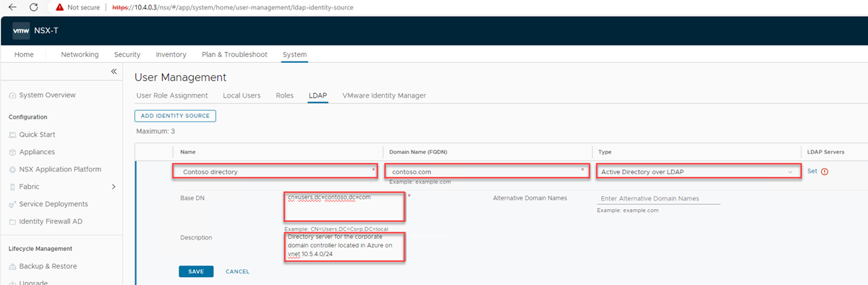The image size is (868, 285).
Task: Open the Home tab
Action: 24,54
